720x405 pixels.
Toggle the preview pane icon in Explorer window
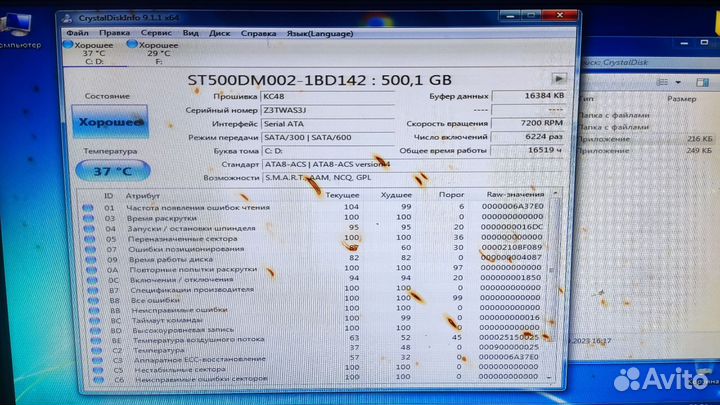(x=702, y=83)
